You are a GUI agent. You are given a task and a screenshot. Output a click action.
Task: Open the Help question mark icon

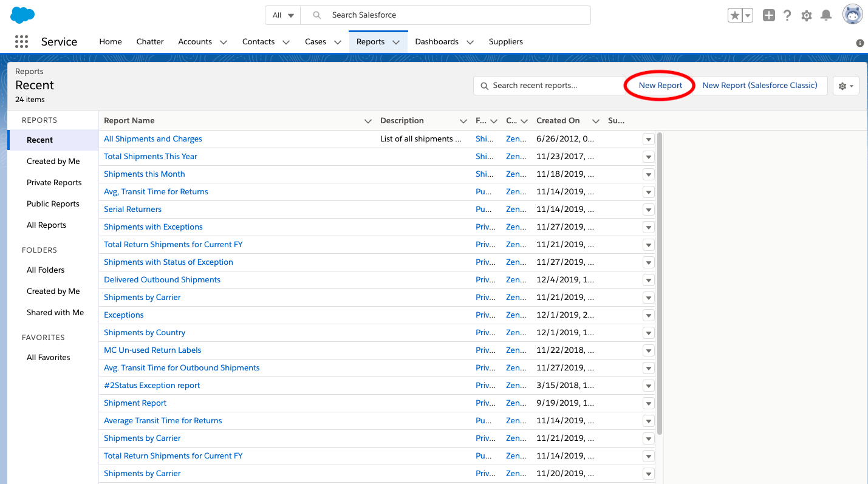[787, 16]
